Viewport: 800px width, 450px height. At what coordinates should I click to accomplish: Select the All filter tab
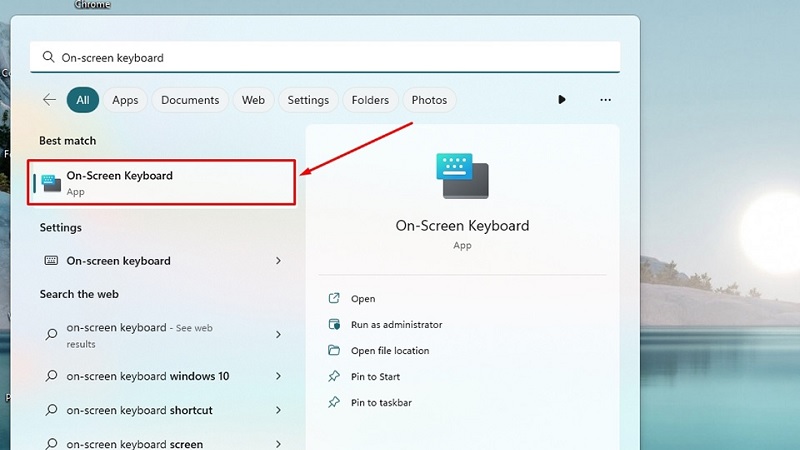pos(83,100)
